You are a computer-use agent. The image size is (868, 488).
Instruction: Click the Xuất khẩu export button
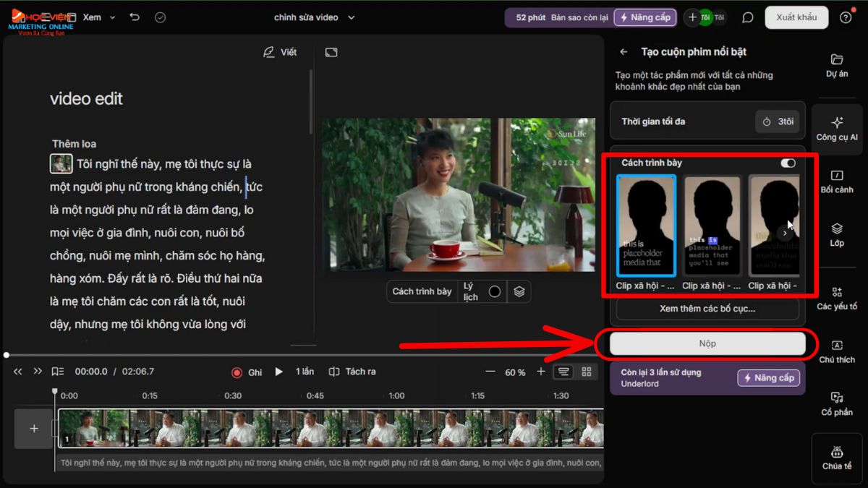pyautogui.click(x=796, y=17)
